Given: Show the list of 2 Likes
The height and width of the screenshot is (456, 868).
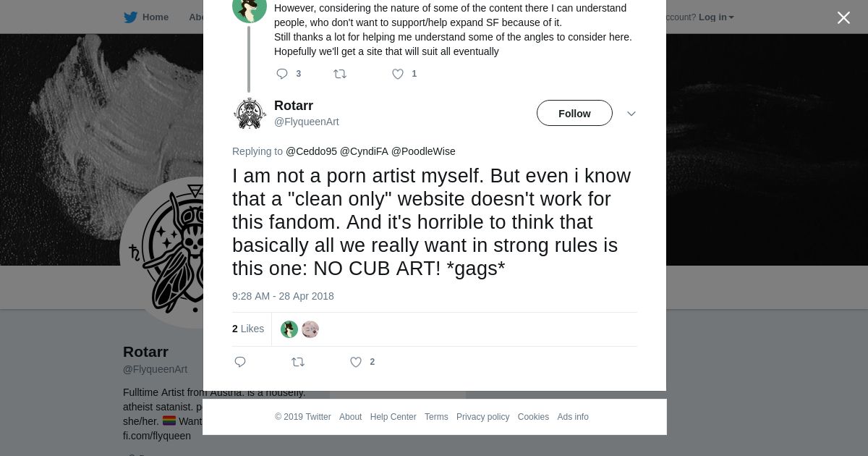Looking at the screenshot, I should 248,329.
